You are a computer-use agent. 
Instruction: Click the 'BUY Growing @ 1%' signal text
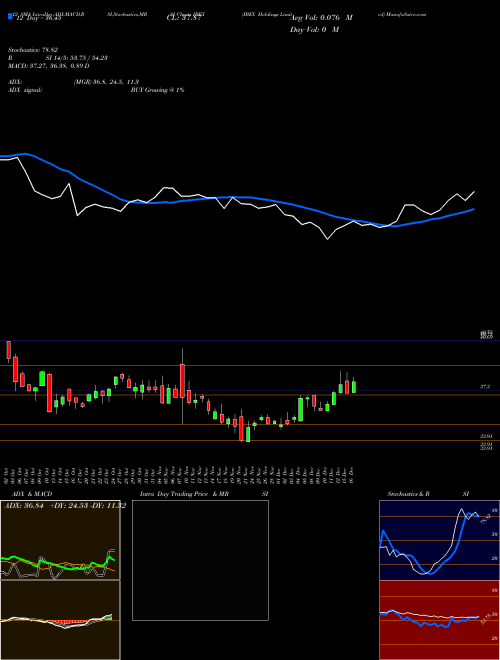coord(157,90)
